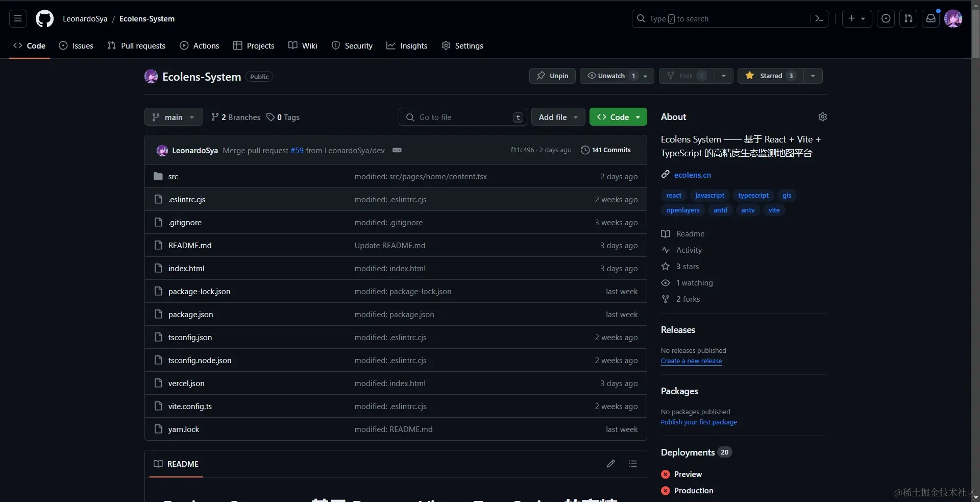Viewport: 980px width, 502px height.
Task: Unpin this repository from profile
Action: pyautogui.click(x=552, y=76)
